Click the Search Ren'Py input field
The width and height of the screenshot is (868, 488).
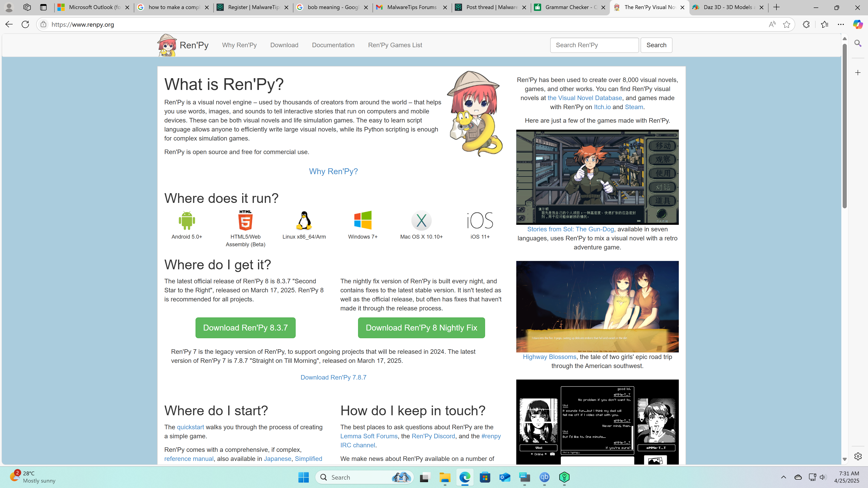tap(594, 45)
